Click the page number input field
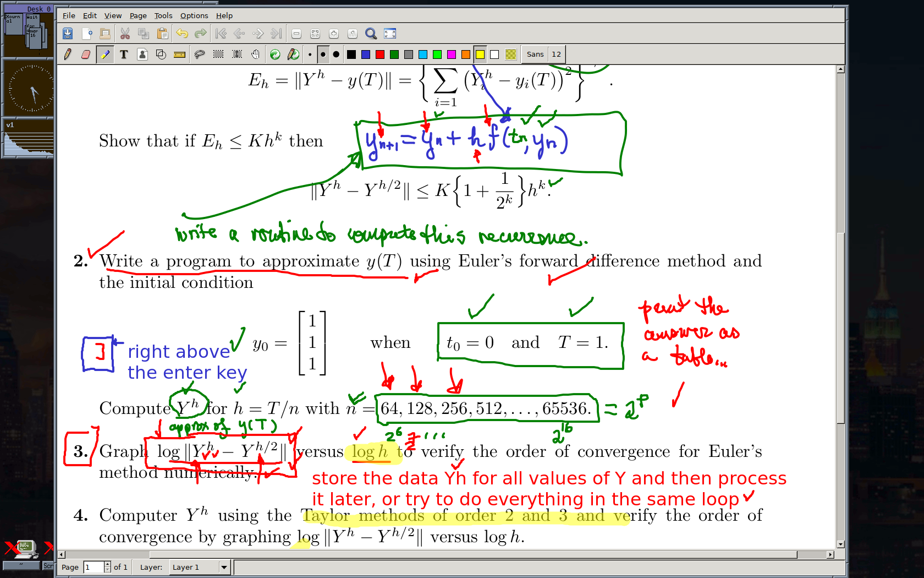 (93, 567)
